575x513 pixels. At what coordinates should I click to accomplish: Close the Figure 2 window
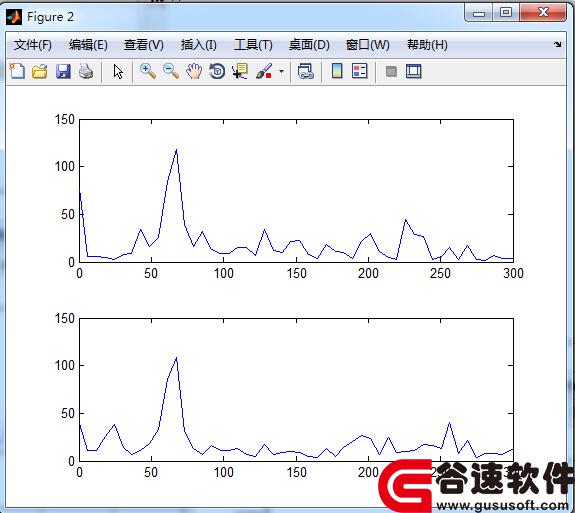543,12
